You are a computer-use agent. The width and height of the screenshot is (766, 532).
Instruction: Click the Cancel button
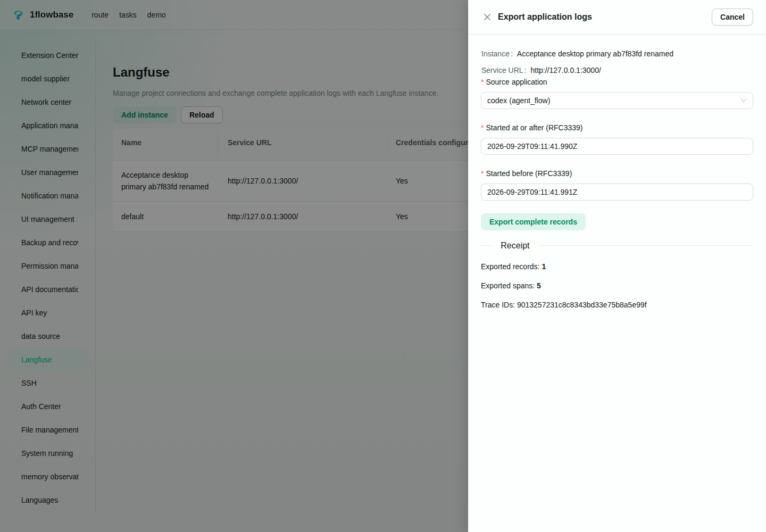[x=732, y=17]
